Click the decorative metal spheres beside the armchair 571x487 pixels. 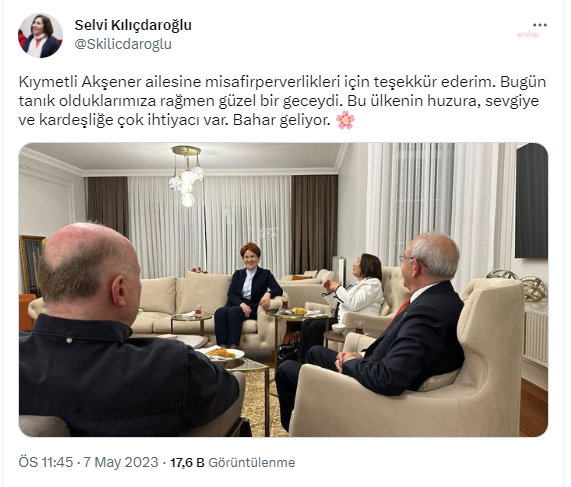[521, 283]
